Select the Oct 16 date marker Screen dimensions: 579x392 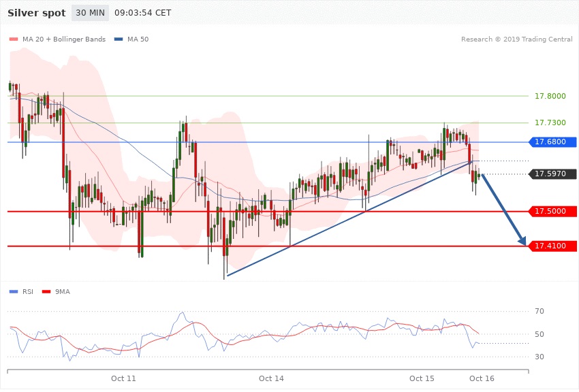click(x=481, y=378)
